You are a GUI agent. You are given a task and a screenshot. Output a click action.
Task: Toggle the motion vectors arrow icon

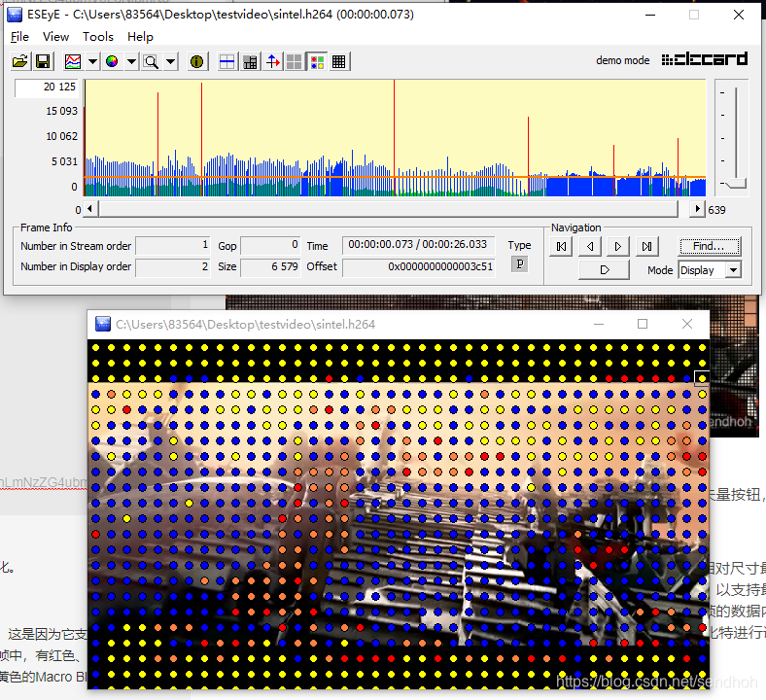(x=273, y=61)
